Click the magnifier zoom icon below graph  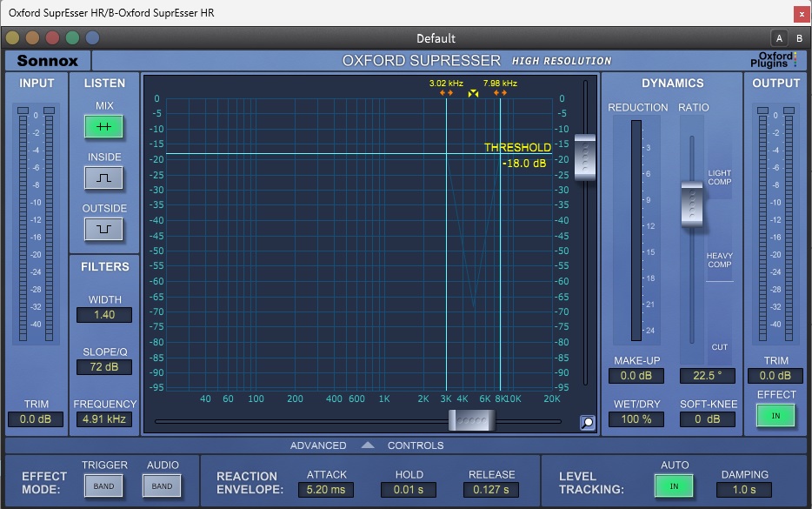coord(587,423)
